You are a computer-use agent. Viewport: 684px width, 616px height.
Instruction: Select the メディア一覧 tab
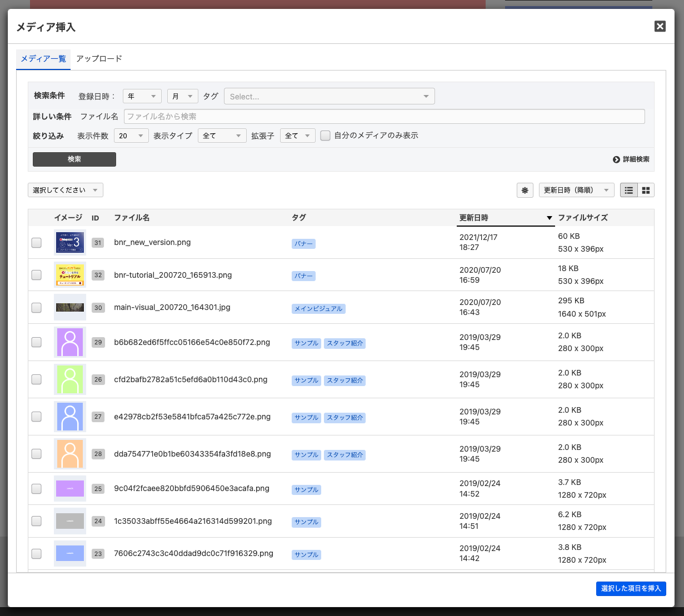click(43, 58)
